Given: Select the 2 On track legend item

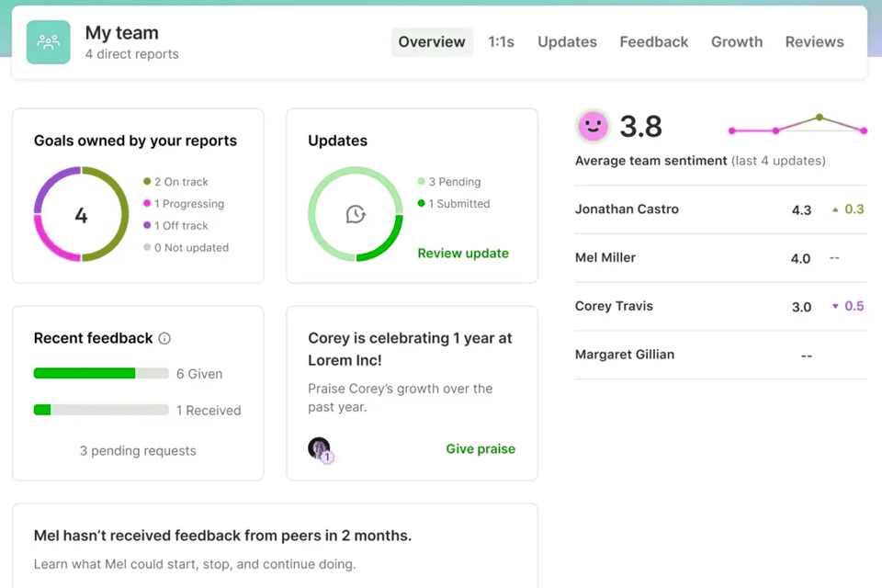Looking at the screenshot, I should point(175,182).
